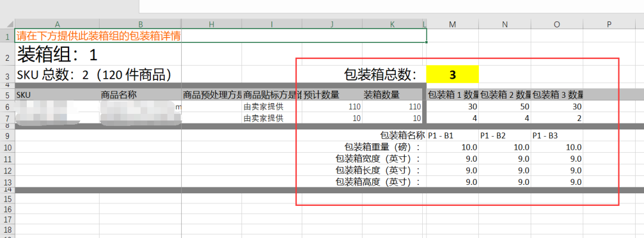Select the '包装箱宽度（英寸）' label
644x238 pixels.
point(378,158)
